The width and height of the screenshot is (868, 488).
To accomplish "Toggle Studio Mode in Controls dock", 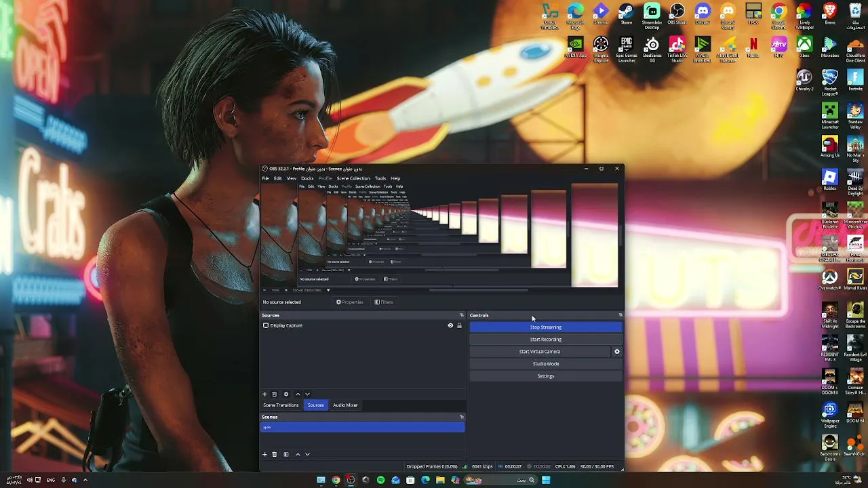I will click(546, 364).
